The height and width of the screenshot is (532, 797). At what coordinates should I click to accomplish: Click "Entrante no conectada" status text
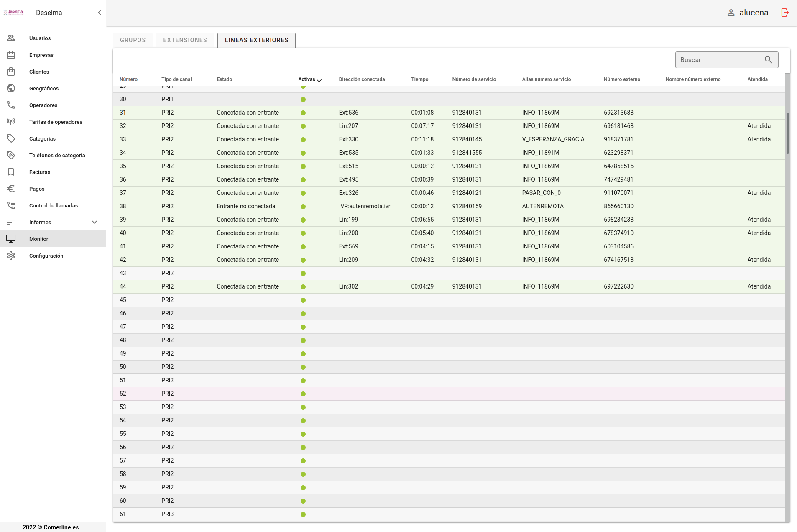[246, 206]
